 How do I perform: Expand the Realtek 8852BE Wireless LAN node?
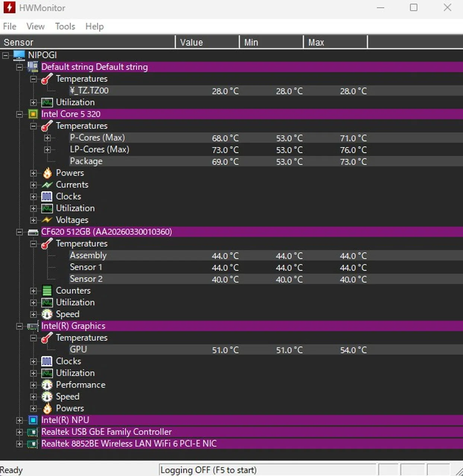point(19,444)
